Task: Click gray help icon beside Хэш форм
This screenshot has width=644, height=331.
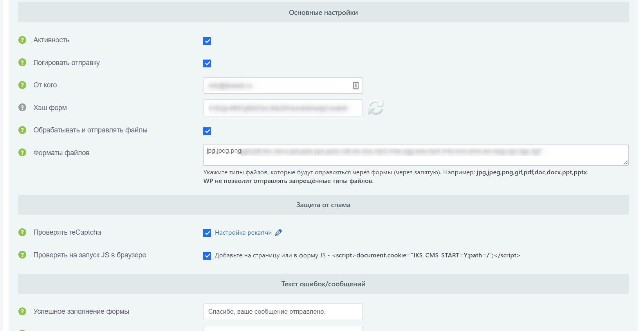Action: pos(22,107)
